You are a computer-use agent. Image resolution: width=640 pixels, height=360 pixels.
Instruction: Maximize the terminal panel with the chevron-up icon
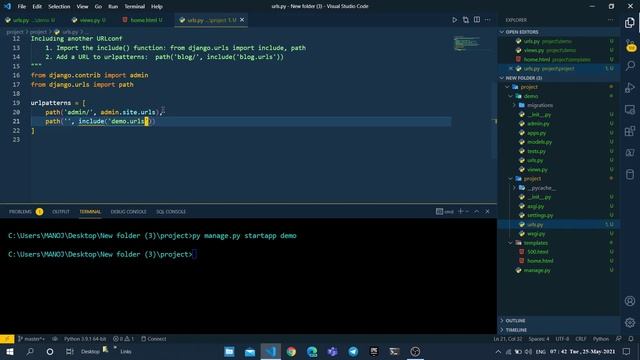pos(476,211)
